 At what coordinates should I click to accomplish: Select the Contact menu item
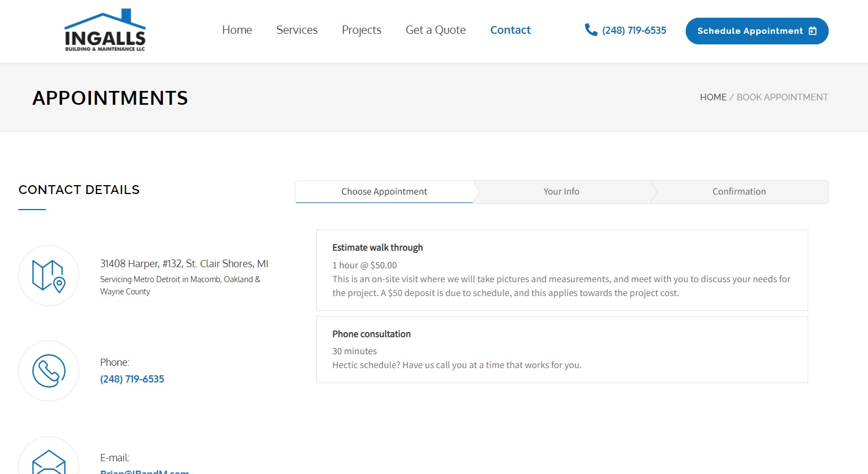point(510,30)
